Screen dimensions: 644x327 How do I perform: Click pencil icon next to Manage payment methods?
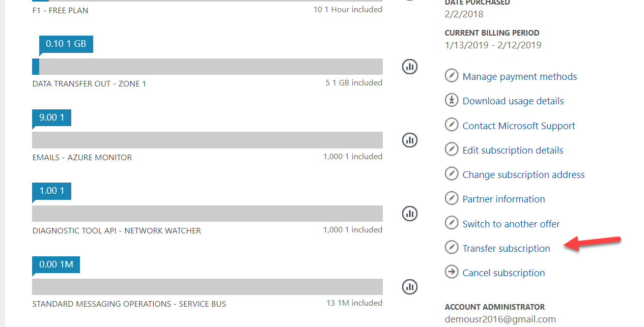coord(452,76)
